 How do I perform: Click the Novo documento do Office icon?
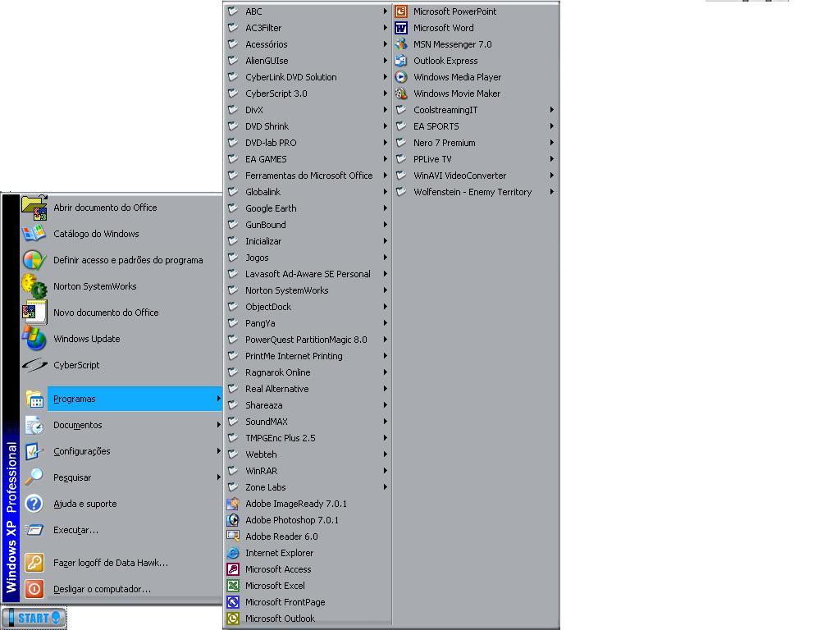(x=34, y=313)
